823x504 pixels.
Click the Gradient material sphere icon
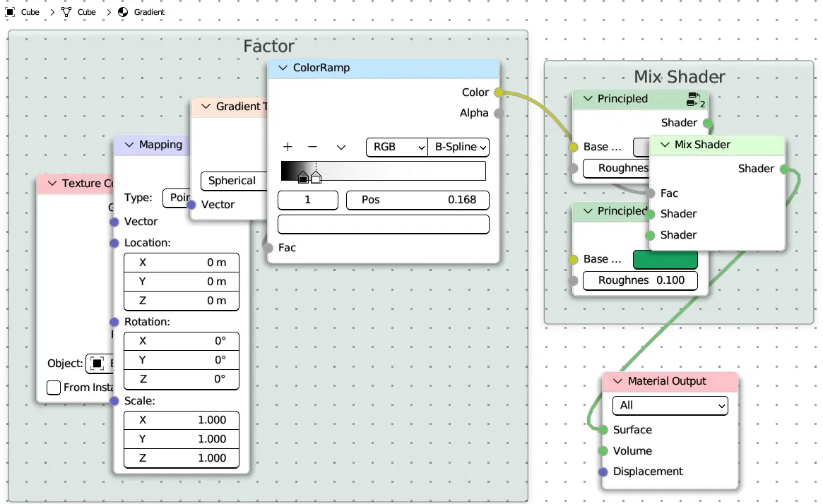123,11
